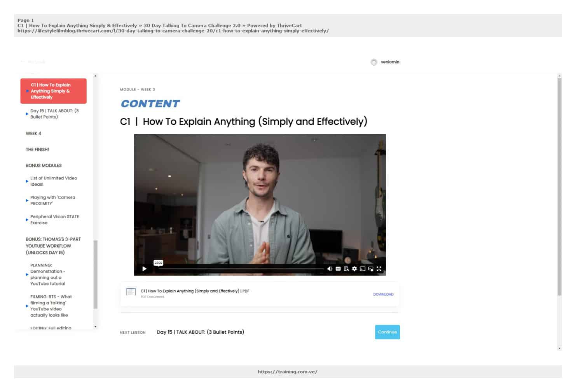Download the lesson PDF
Image resolution: width=576 pixels, height=392 pixels.
pyautogui.click(x=383, y=294)
